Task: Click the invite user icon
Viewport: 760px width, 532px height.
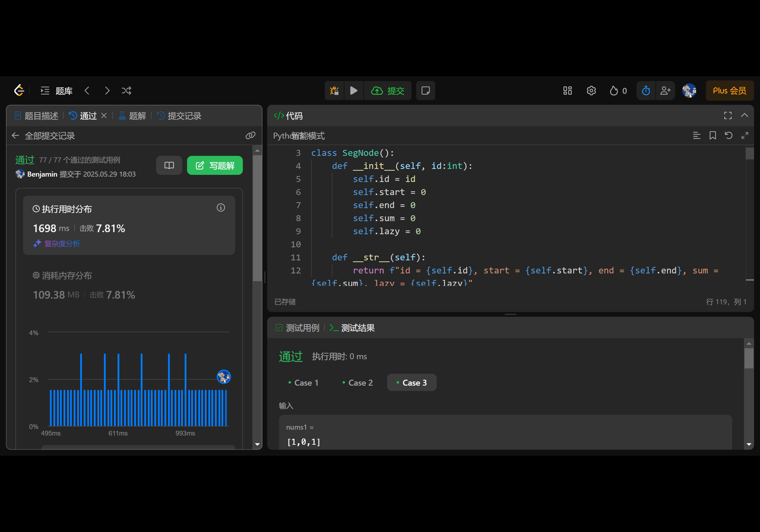Action: (x=665, y=90)
